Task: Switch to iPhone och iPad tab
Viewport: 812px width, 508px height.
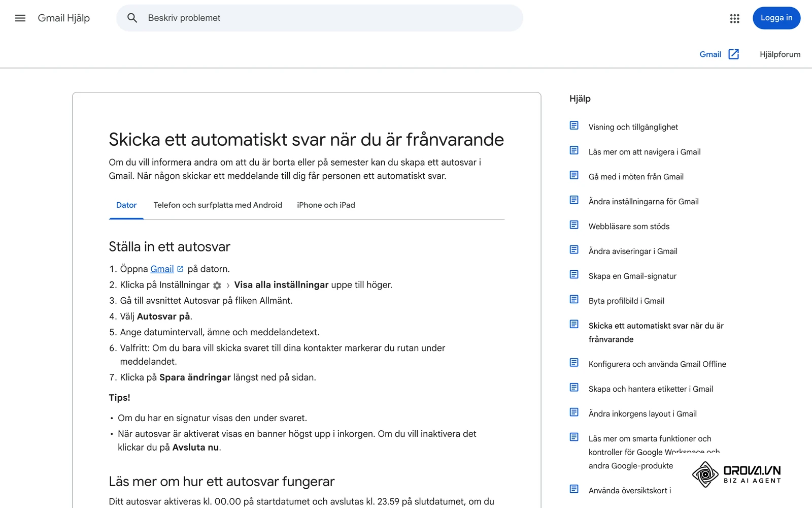Action: (326, 205)
